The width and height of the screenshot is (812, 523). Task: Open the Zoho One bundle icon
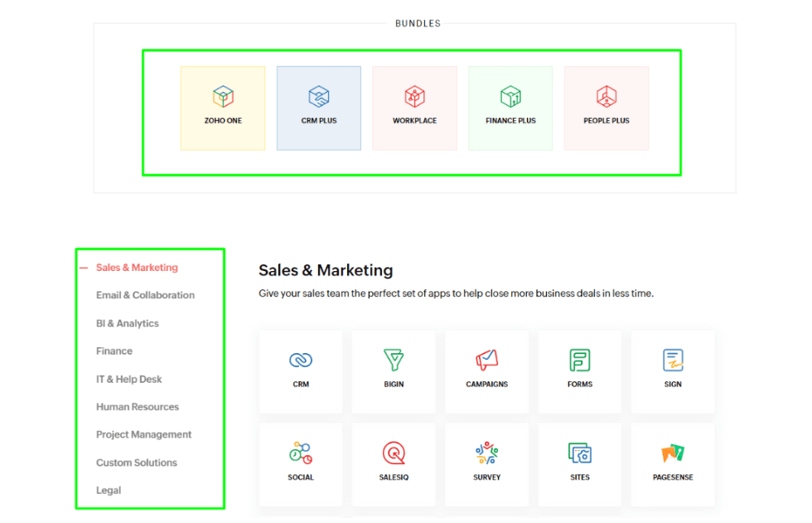(223, 97)
